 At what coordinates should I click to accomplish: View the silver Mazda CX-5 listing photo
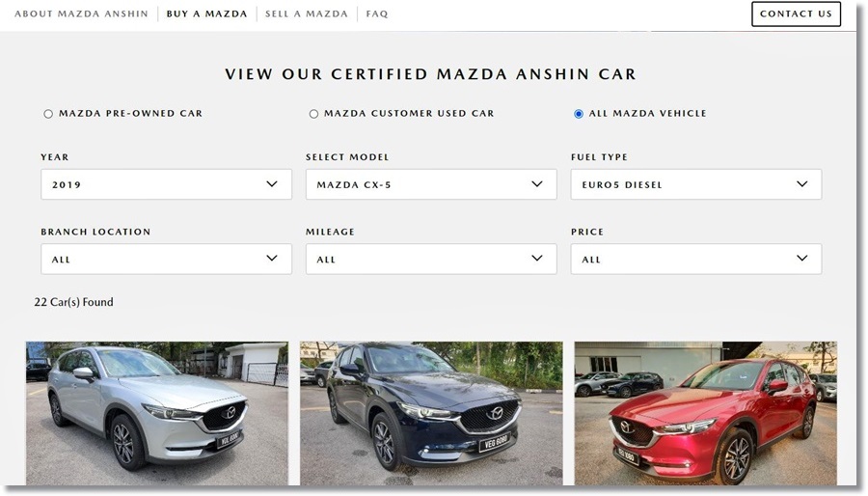tap(156, 413)
